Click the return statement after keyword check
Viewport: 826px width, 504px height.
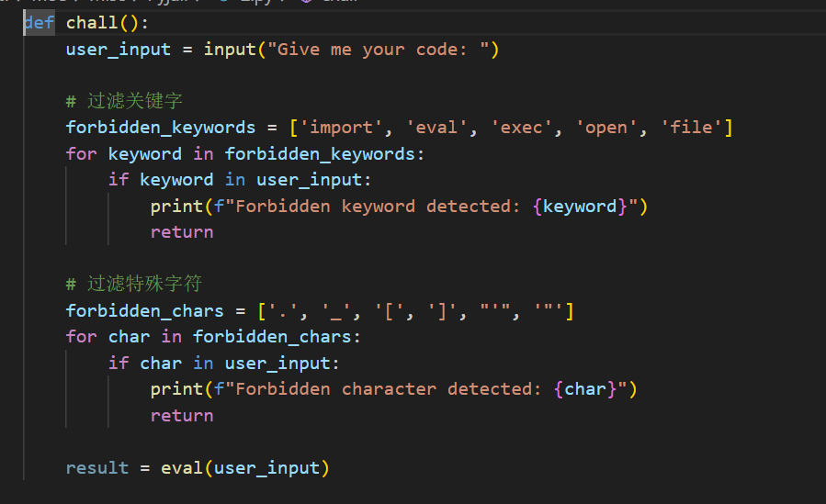182,232
